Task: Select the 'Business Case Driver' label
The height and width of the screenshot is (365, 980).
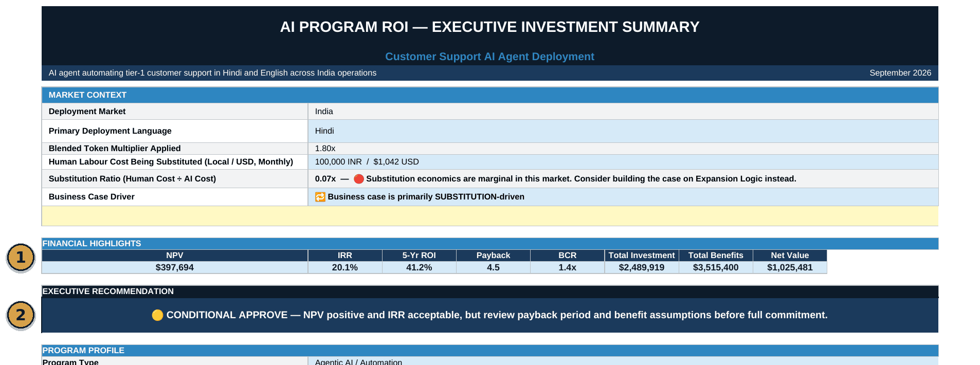Action: click(92, 197)
